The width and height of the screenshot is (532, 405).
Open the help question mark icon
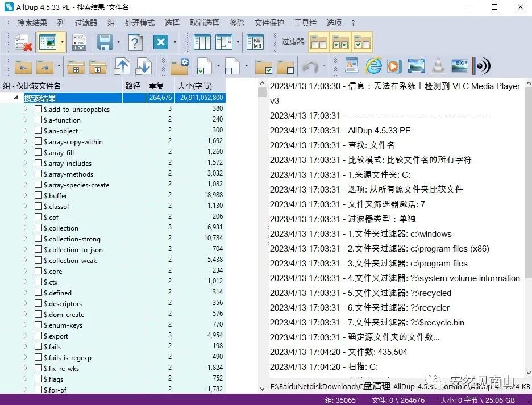tap(135, 43)
